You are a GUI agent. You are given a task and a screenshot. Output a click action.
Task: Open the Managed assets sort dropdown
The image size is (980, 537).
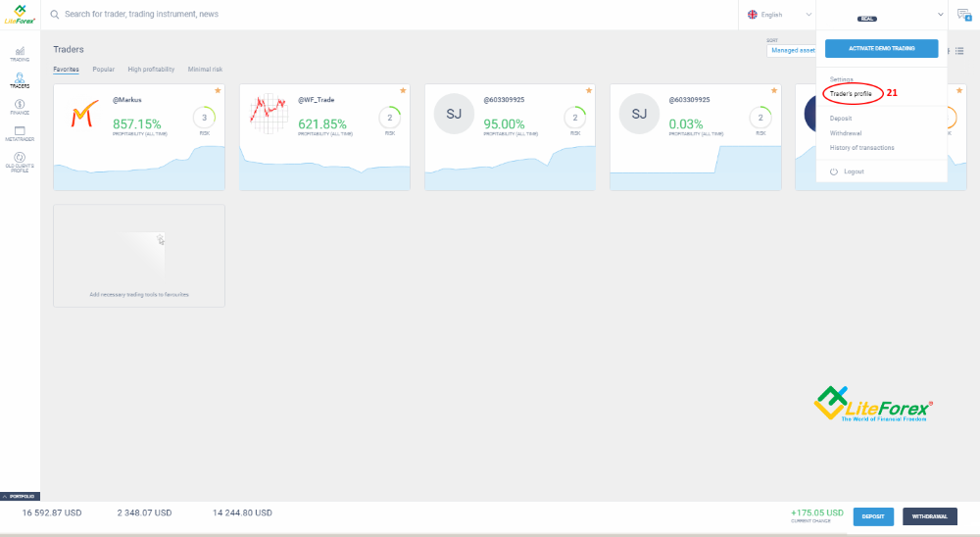[791, 51]
